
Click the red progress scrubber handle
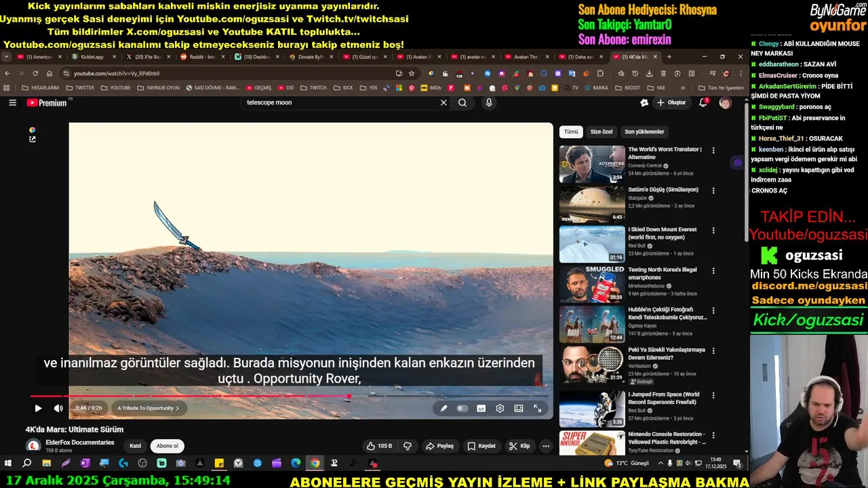(349, 396)
